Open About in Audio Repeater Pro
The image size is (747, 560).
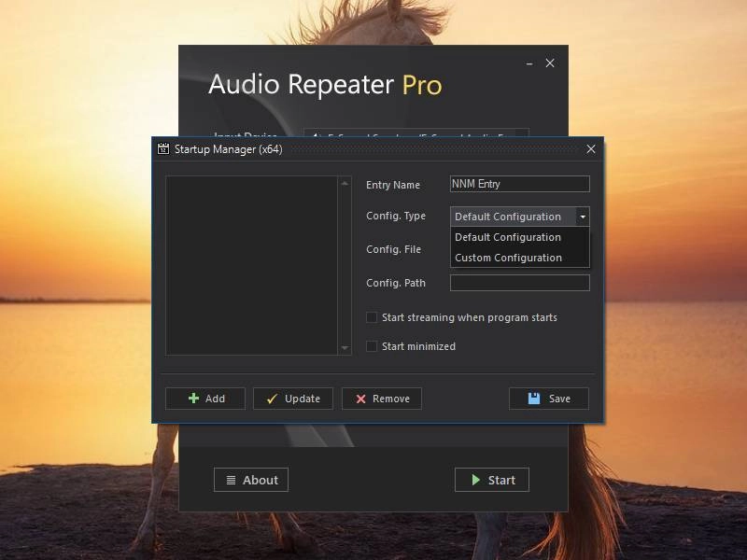(251, 480)
